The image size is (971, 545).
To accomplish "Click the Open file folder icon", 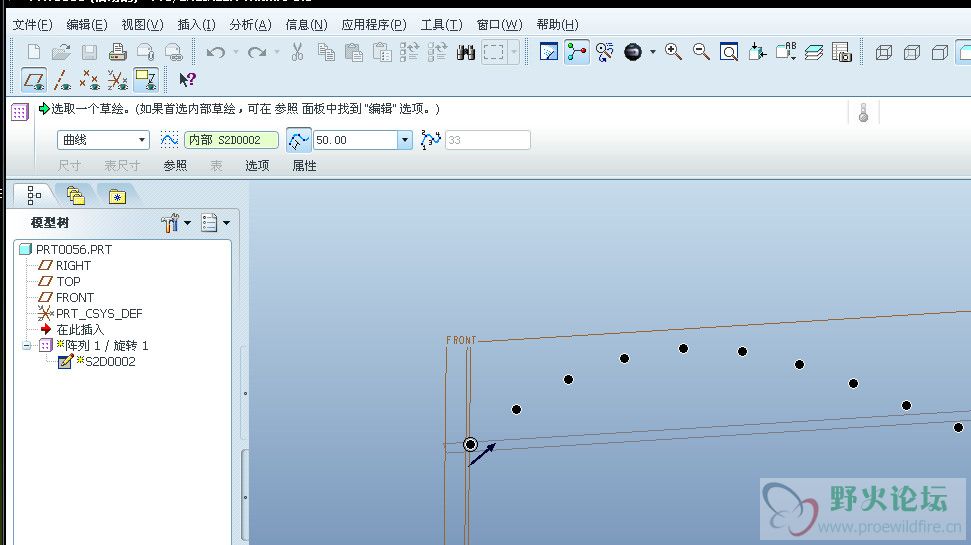I will tap(61, 52).
